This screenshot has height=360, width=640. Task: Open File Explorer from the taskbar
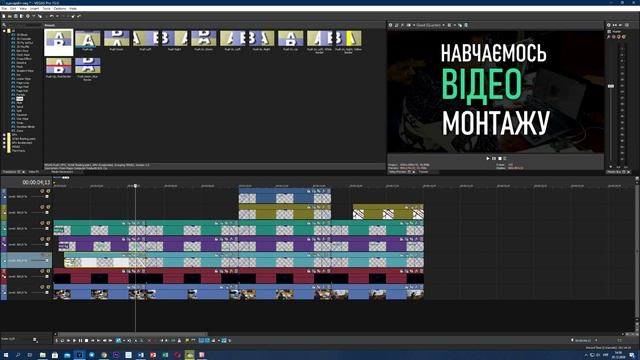pyautogui.click(x=42, y=355)
